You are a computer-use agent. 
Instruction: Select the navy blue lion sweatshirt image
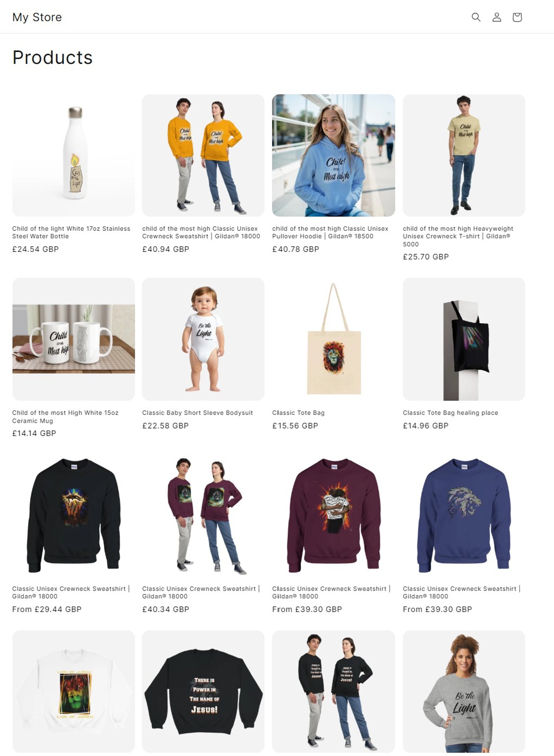[x=464, y=515]
